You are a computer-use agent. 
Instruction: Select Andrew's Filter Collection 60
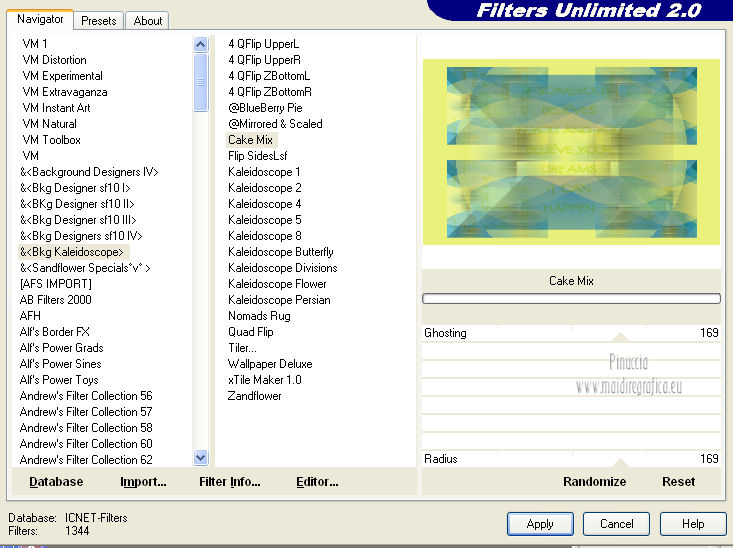coord(86,444)
